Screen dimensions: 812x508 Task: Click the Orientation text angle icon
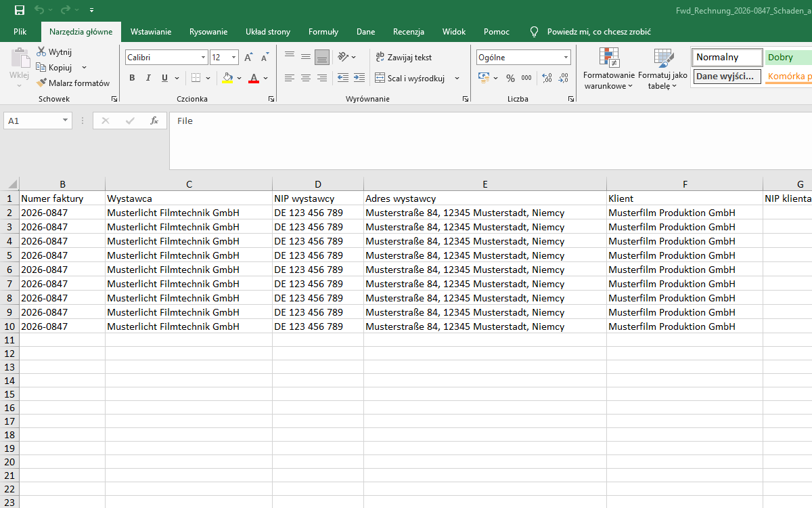pos(344,57)
